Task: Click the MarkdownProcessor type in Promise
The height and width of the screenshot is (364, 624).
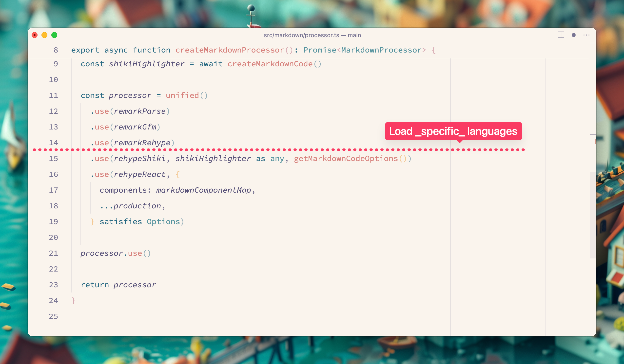Action: [381, 50]
